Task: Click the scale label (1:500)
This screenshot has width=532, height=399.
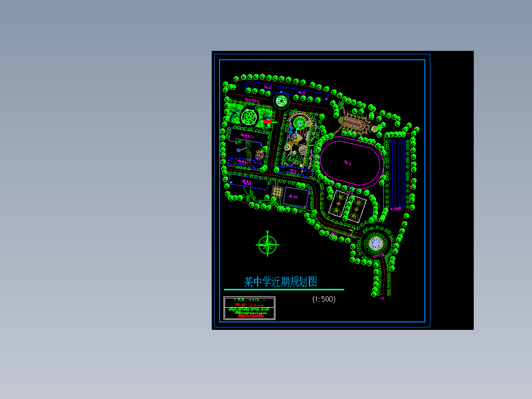Action: coord(324,299)
